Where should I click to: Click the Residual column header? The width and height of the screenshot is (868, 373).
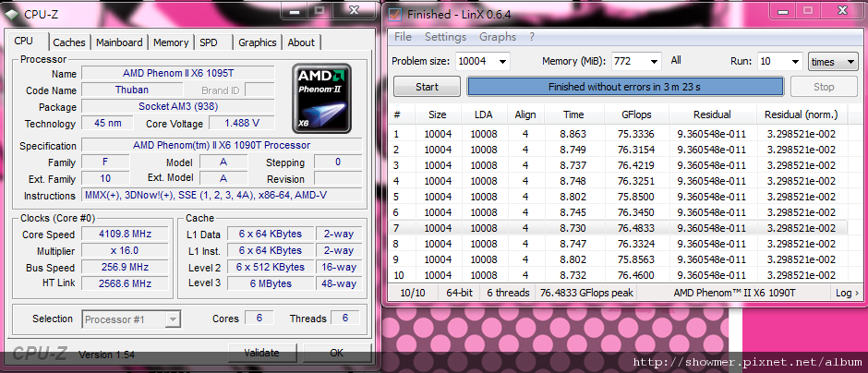coord(712,114)
